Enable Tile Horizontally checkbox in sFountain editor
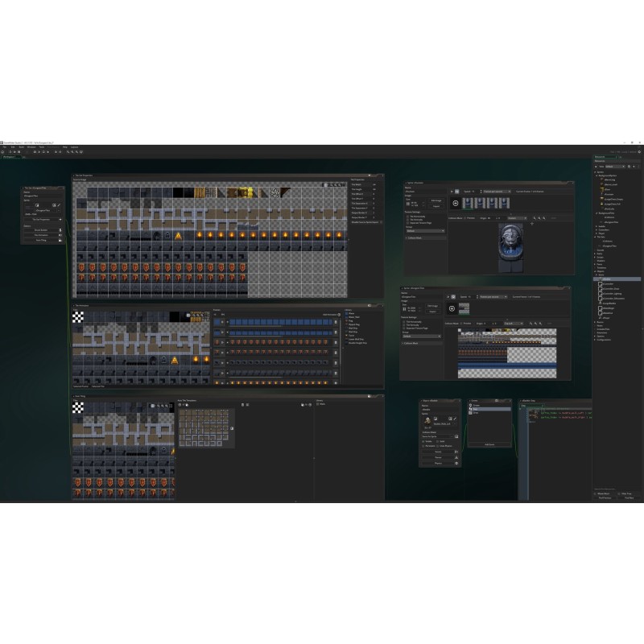 407,216
